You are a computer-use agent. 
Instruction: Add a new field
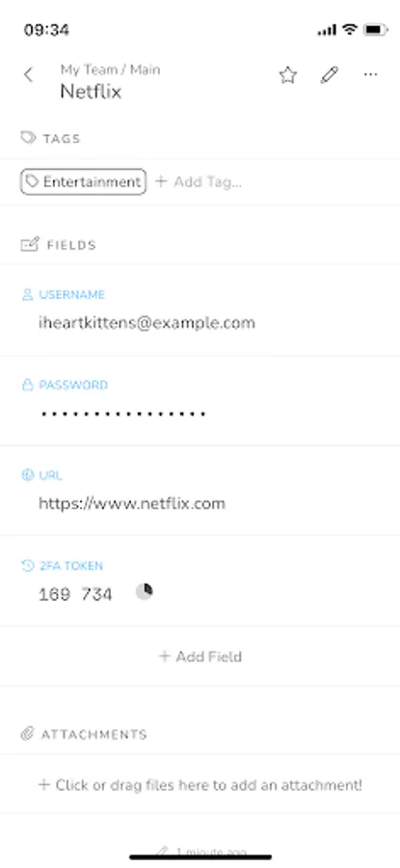point(200,657)
